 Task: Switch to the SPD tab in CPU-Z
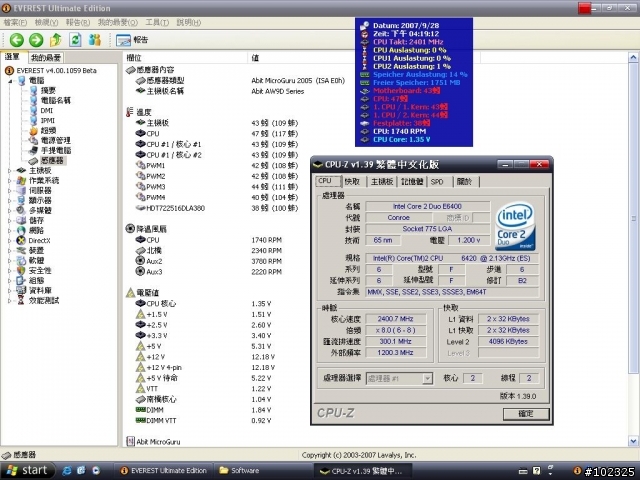pyautogui.click(x=437, y=182)
